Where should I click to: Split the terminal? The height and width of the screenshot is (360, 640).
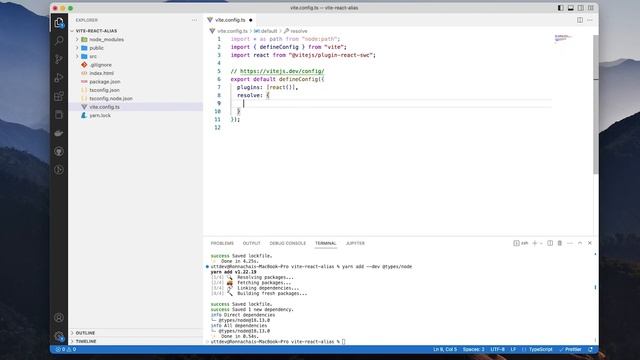point(550,243)
